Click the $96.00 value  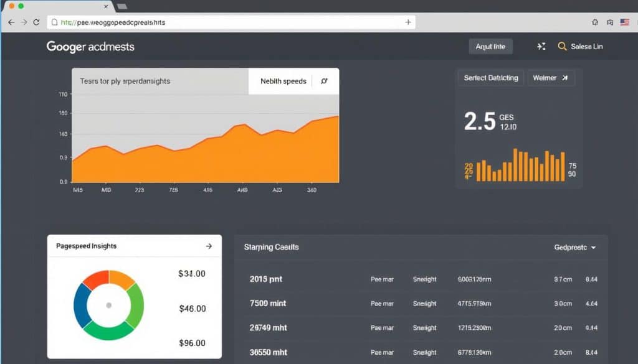click(x=192, y=343)
